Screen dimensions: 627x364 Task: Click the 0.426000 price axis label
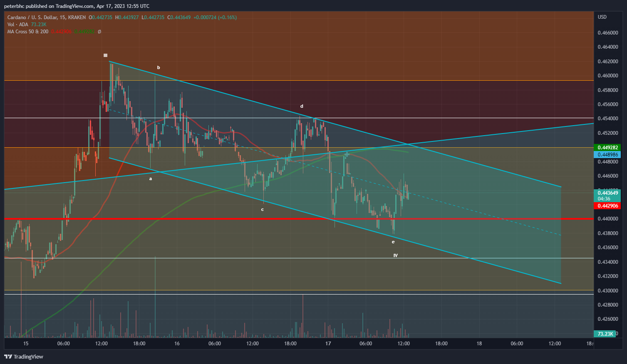tap(608, 319)
